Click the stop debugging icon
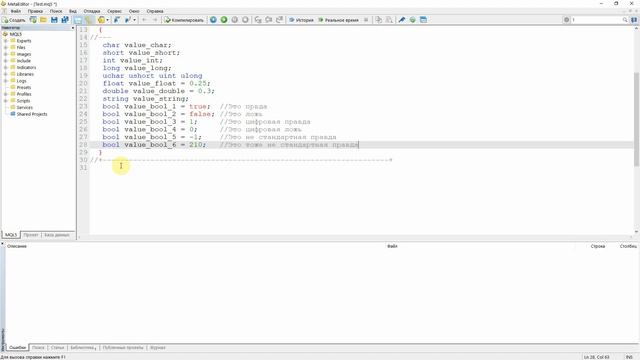640x360 pixels. [x=245, y=20]
